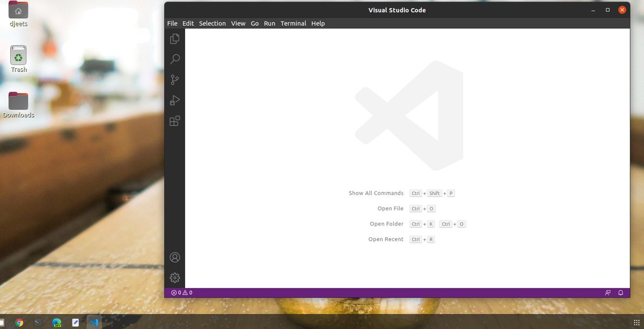The height and width of the screenshot is (329, 644).
Task: Open the Terminal menu
Action: pos(294,24)
